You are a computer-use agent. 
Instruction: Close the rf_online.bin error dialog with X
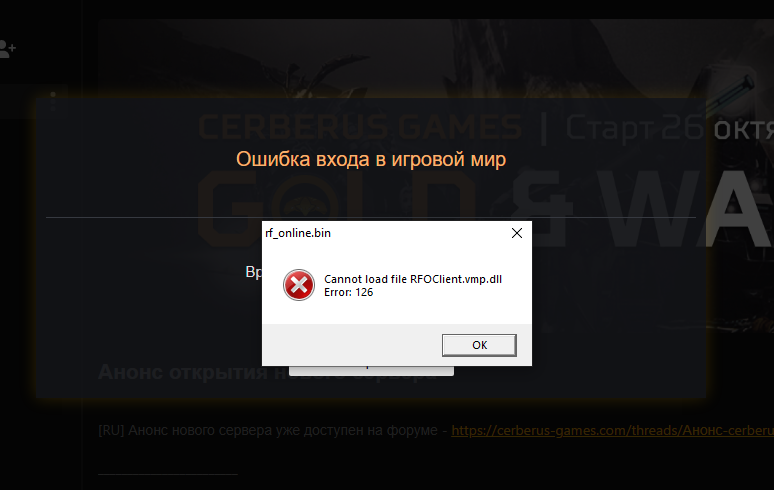pyautogui.click(x=517, y=233)
